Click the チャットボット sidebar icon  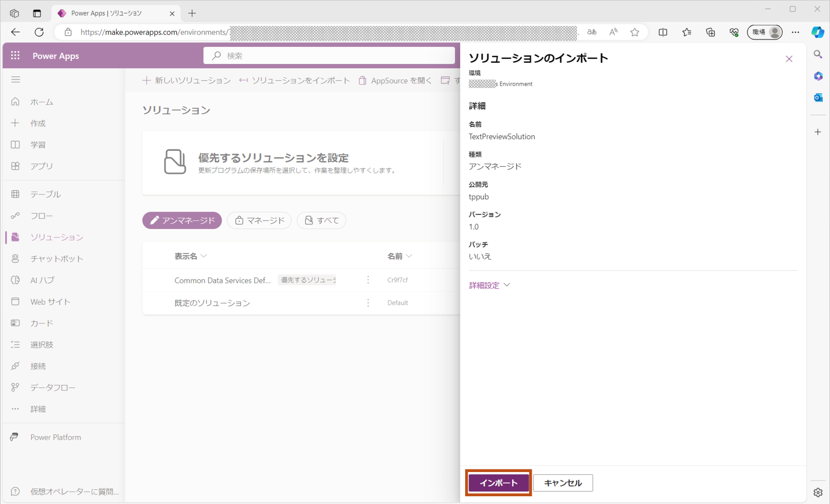coord(16,258)
